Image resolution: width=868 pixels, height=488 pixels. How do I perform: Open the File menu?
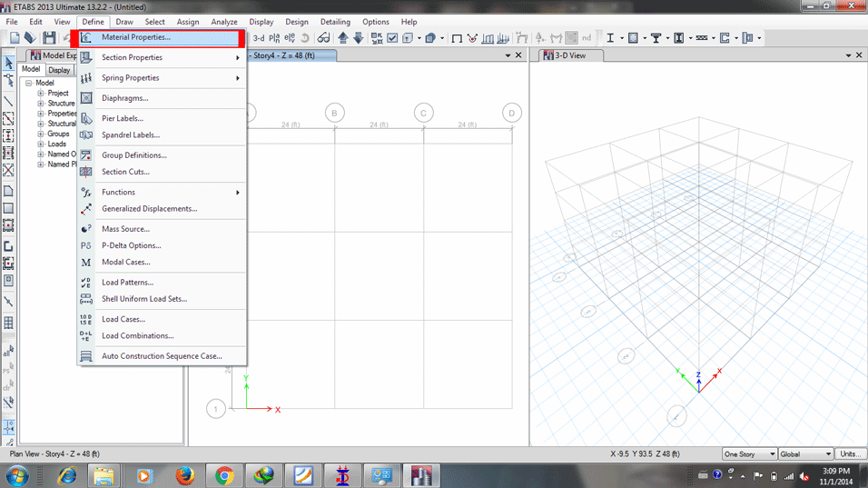tap(12, 22)
